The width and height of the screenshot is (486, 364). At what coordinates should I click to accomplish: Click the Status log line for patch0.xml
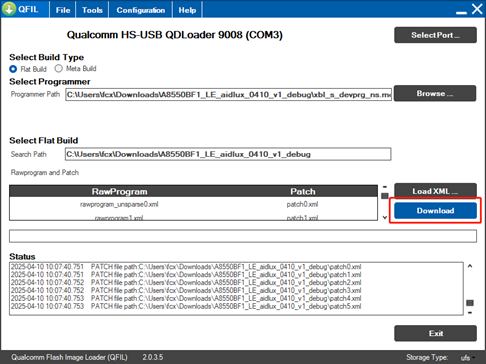[x=186, y=267]
